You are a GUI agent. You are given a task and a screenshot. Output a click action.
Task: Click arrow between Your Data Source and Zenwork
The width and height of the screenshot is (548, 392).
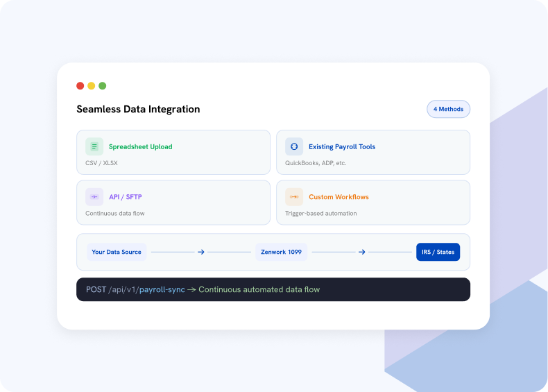[x=201, y=252]
